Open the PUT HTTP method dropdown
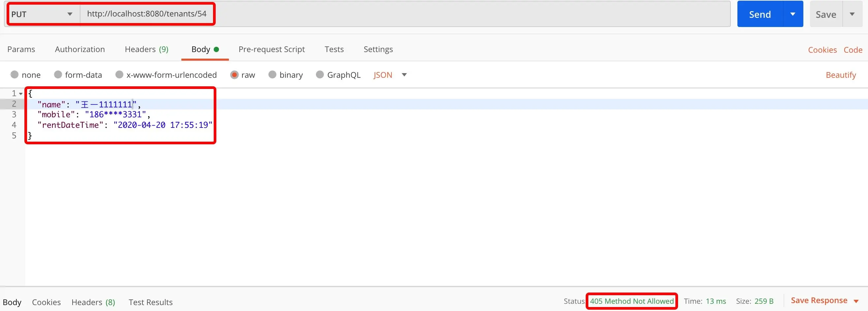Viewport: 868px width, 311px height. (x=42, y=14)
